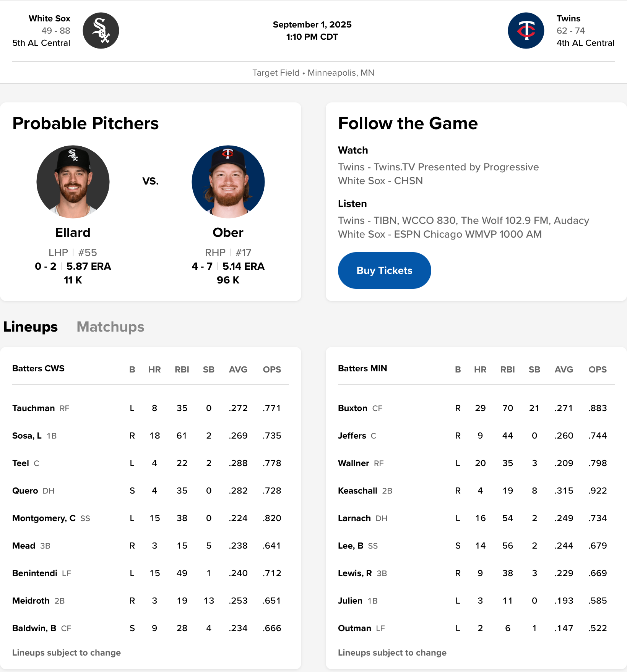The height and width of the screenshot is (672, 627).
Task: Open Buxton's player page
Action: 352,408
